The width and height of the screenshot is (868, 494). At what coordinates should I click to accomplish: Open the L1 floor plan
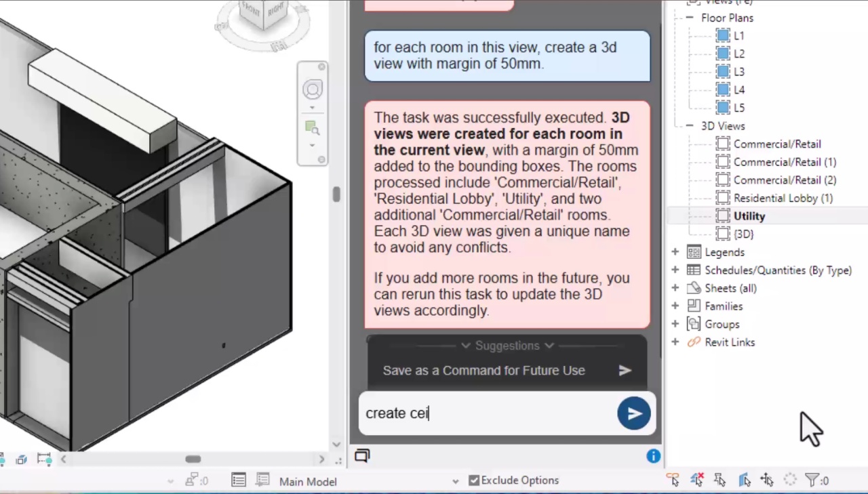[738, 35]
